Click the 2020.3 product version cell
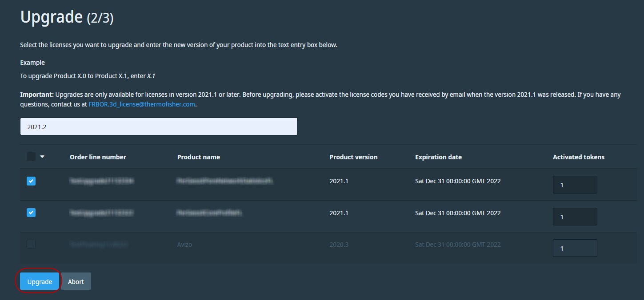 (339, 245)
